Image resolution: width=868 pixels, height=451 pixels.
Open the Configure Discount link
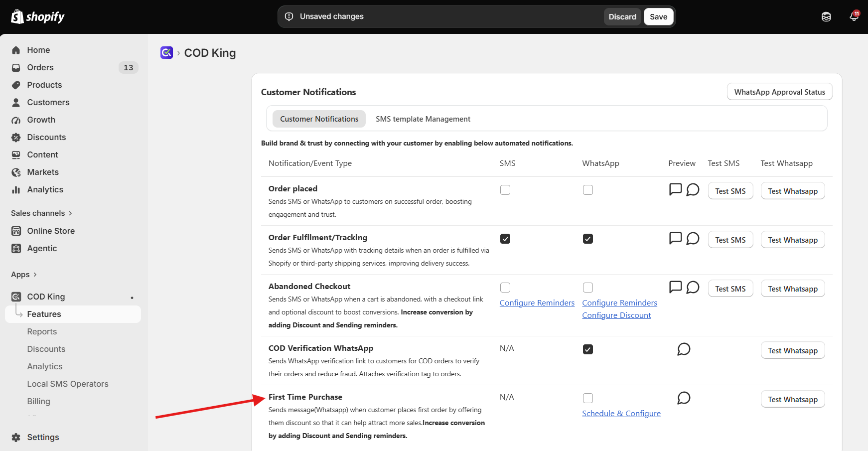(x=617, y=315)
